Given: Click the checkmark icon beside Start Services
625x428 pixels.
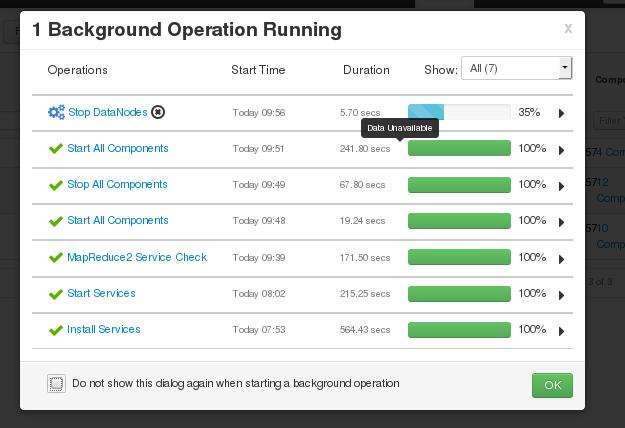Looking at the screenshot, I should point(56,294).
